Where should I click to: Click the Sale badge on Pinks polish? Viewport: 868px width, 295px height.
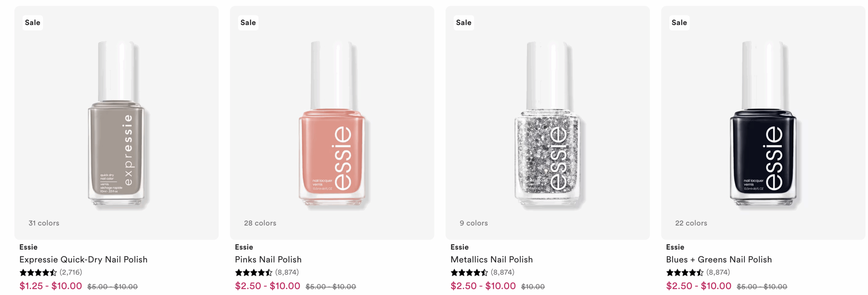248,23
